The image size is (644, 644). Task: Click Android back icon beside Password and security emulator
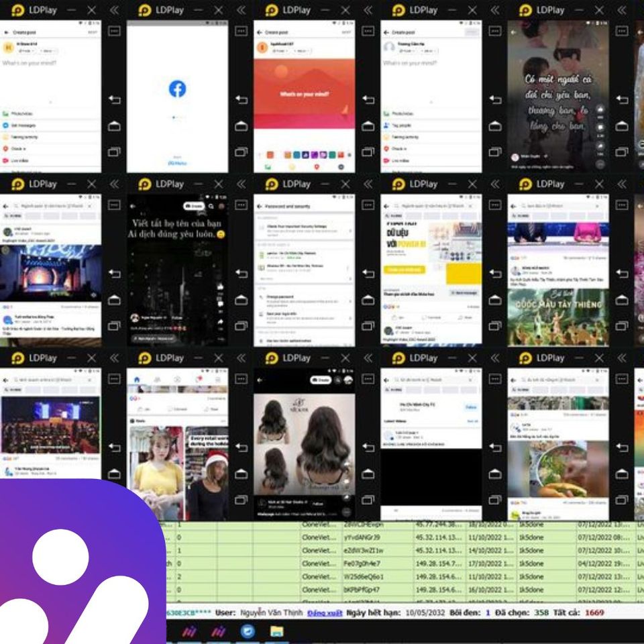pyautogui.click(x=368, y=273)
